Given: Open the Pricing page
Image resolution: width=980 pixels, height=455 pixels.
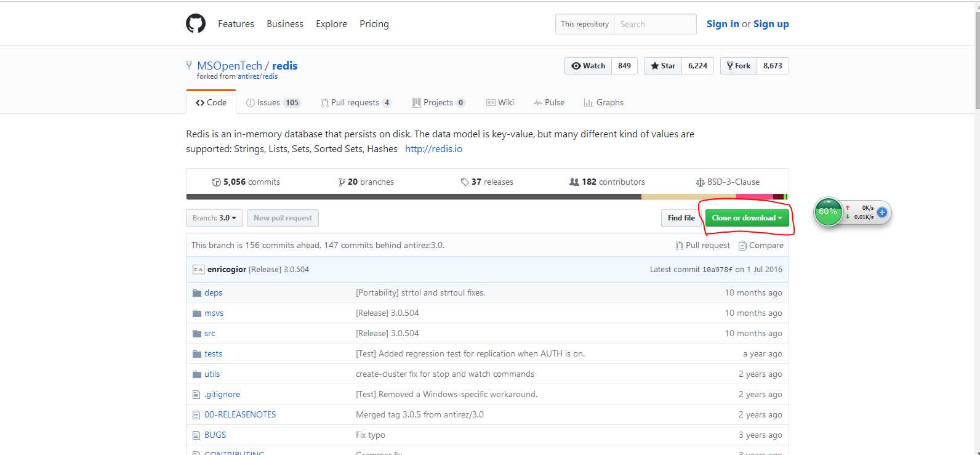Looking at the screenshot, I should (374, 23).
